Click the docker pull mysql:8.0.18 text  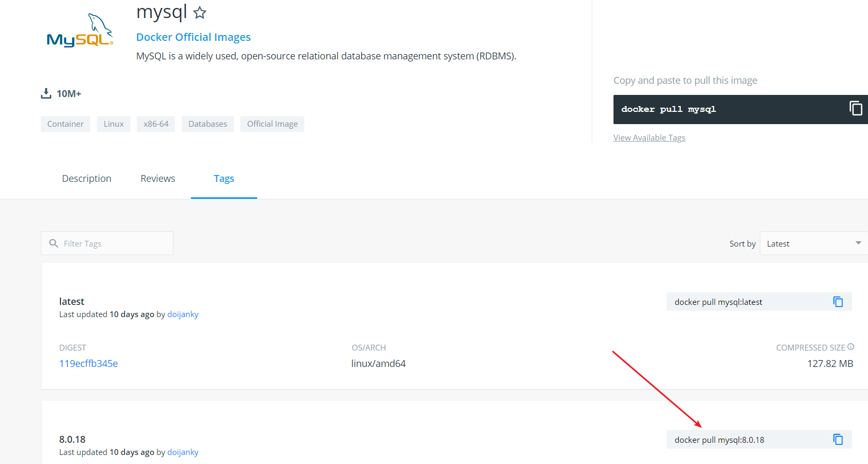tap(720, 440)
